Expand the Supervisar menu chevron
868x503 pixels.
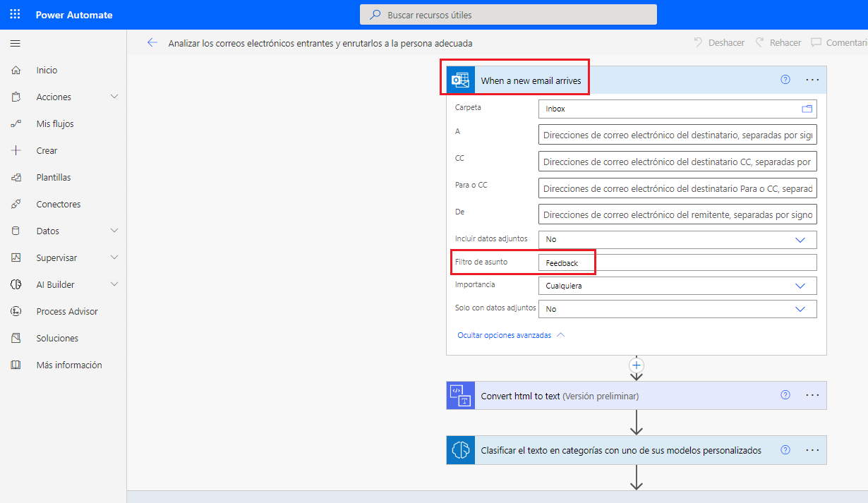tap(114, 257)
